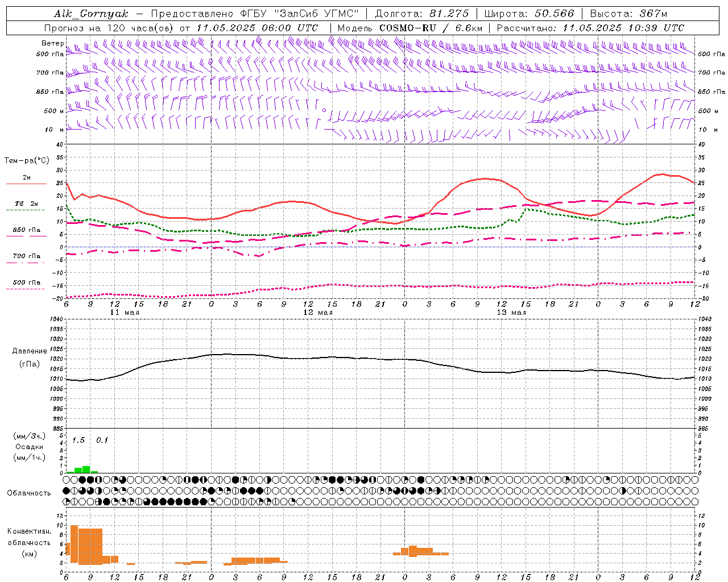728x582 pixels.
Task: Click the model label COSMO-RU / 6.6км
Action: coord(431,28)
